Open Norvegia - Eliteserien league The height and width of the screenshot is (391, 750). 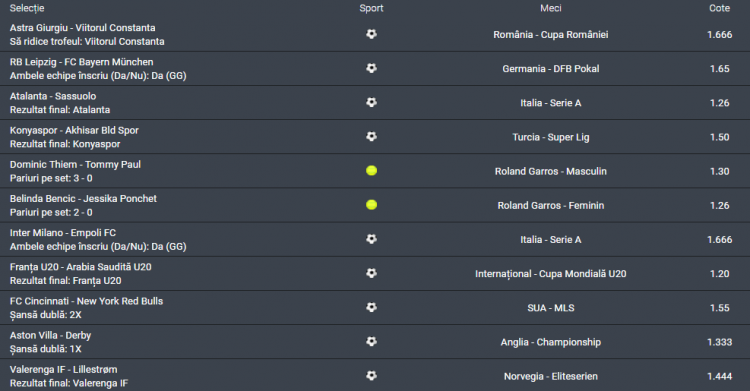(x=551, y=376)
